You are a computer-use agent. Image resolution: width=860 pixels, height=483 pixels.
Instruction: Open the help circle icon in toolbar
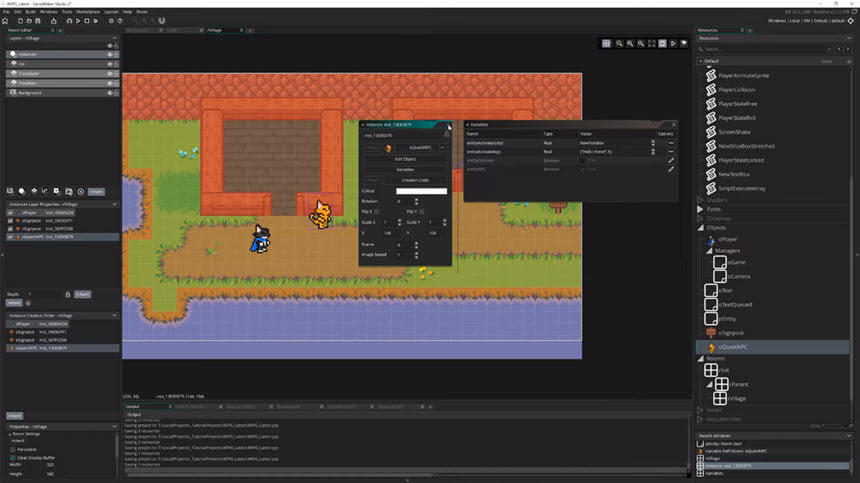pyautogui.click(x=120, y=21)
